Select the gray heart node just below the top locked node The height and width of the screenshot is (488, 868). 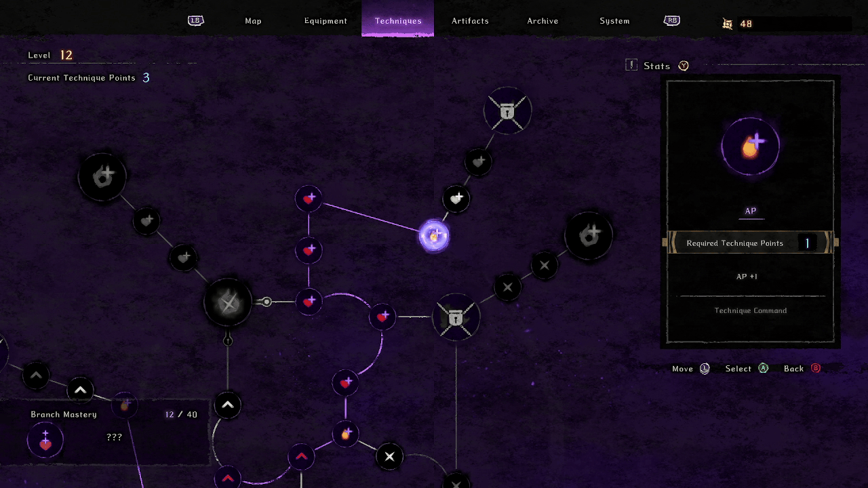478,162
